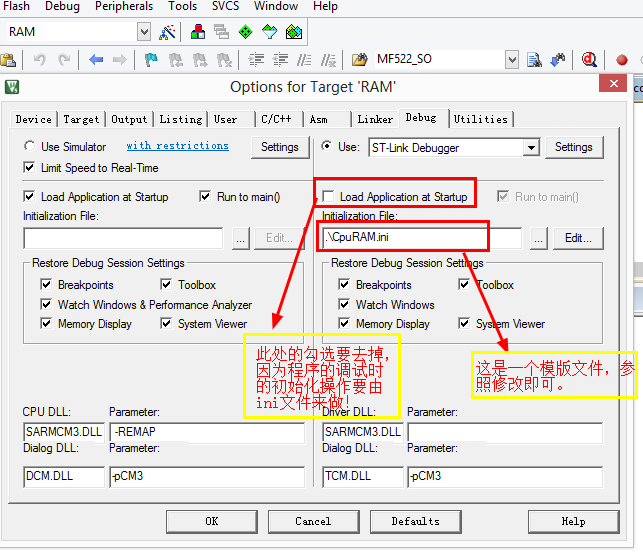The height and width of the screenshot is (554, 643).
Task: Click the Manage Multi-Project Workspace icon
Action: (221, 32)
